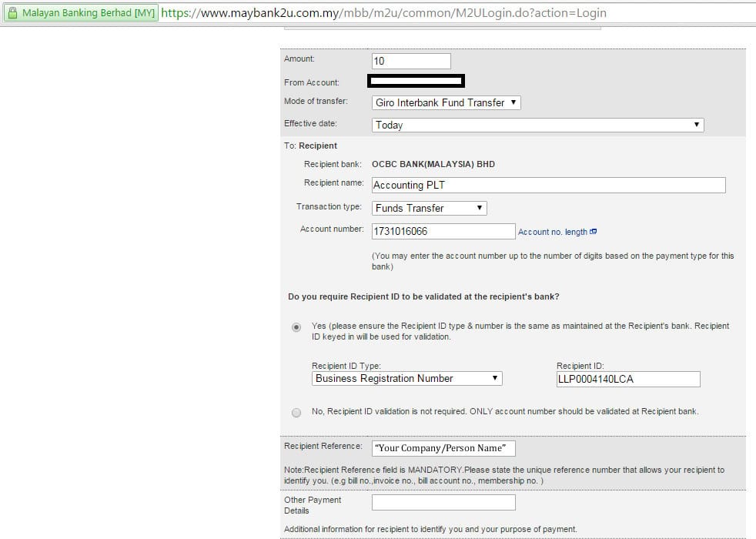Click the 'Account number:' label
Screen dimensions: 756x539
click(332, 229)
